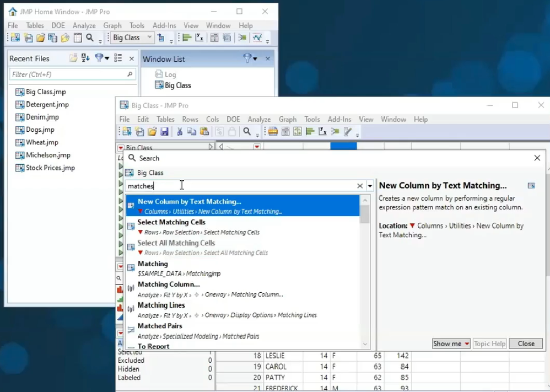Clear the search text with the X icon
This screenshot has height=392, width=550.
[360, 186]
